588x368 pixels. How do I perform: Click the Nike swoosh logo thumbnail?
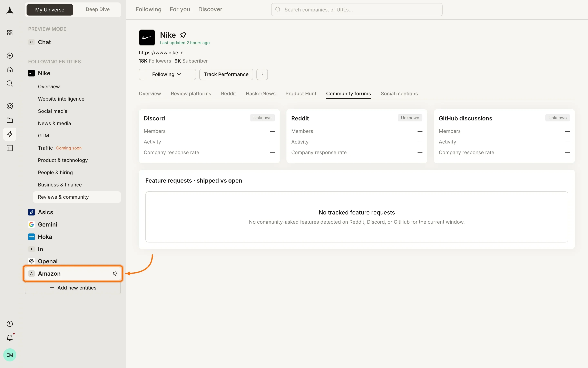point(147,37)
